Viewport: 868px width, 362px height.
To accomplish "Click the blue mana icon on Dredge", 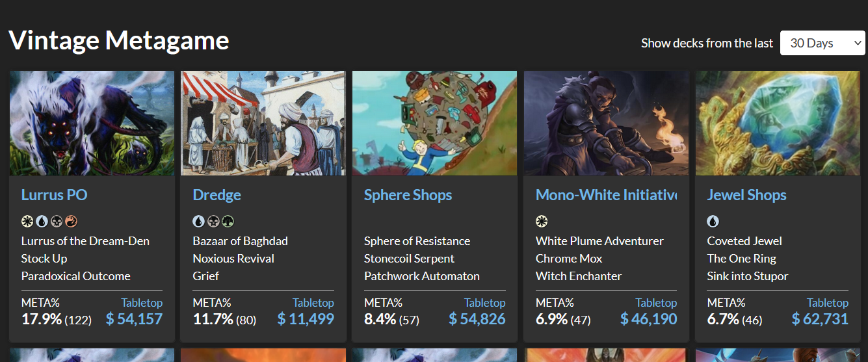I will coord(198,222).
